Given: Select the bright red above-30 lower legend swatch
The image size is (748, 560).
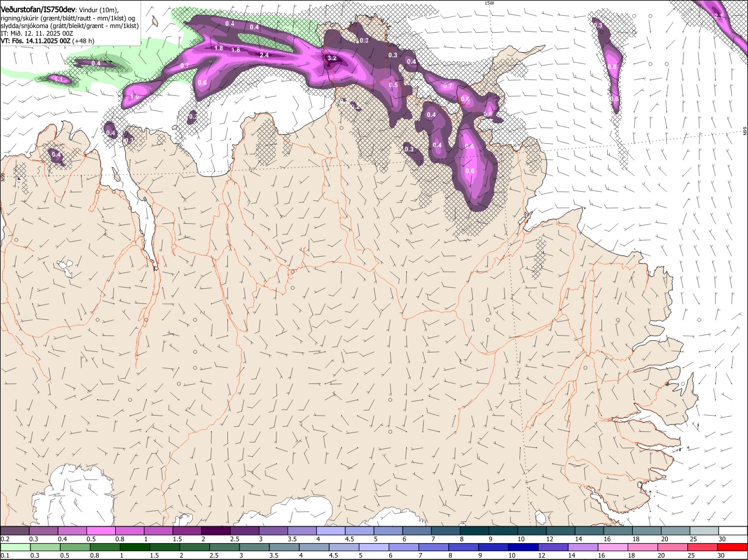Looking at the screenshot, I should (x=732, y=547).
